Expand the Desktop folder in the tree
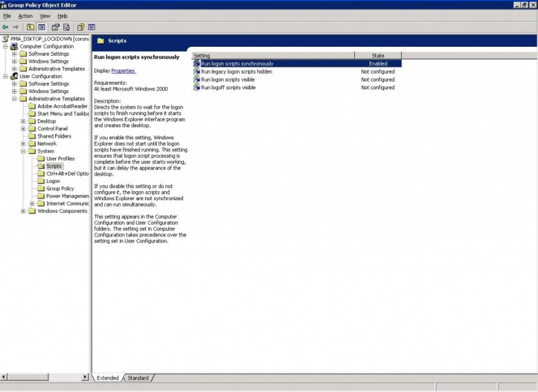Viewport: 538px width, 392px height. point(23,121)
